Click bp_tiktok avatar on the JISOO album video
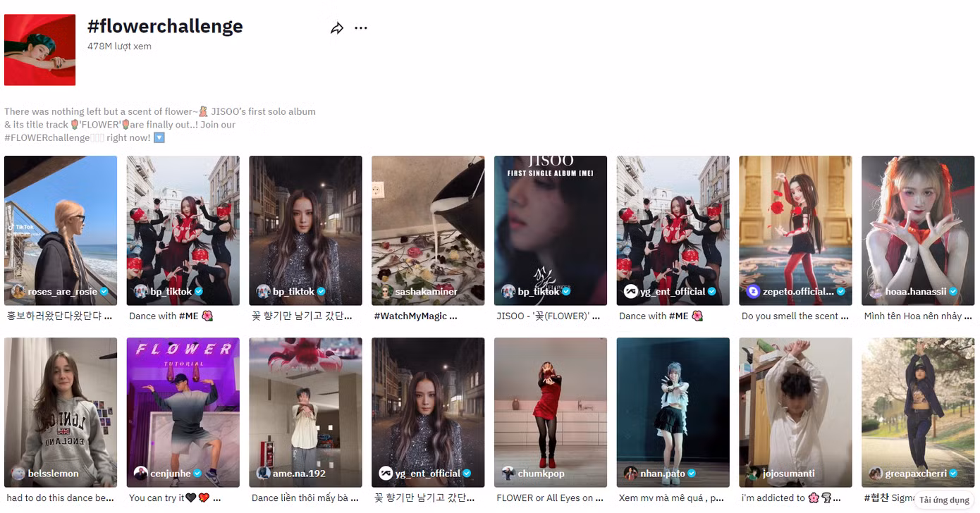The height and width of the screenshot is (513, 980). pos(508,292)
